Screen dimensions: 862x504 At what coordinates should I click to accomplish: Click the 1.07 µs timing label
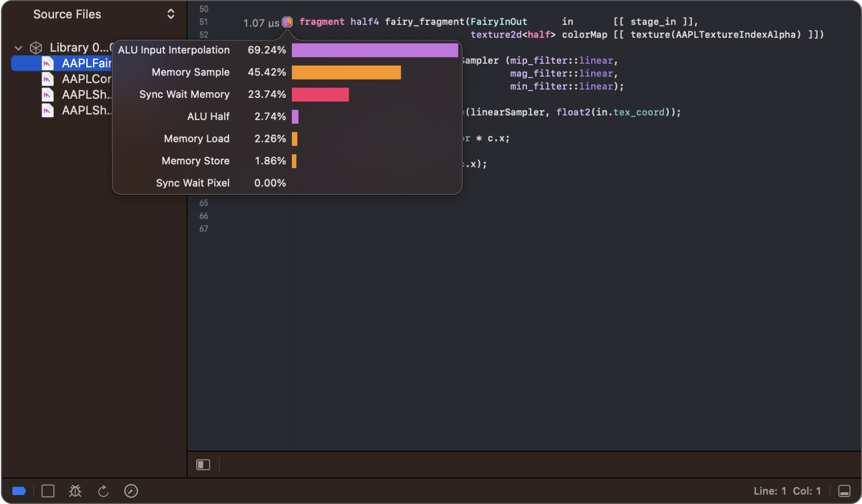pos(260,22)
